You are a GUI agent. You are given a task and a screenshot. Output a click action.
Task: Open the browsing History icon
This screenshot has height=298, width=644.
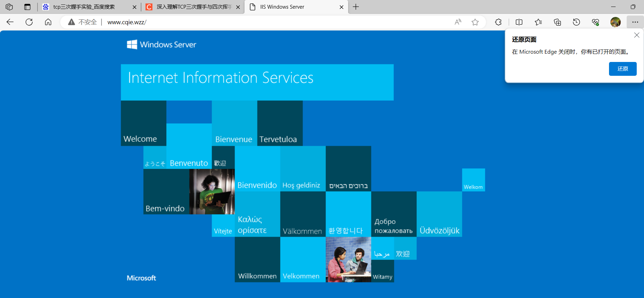pyautogui.click(x=576, y=22)
